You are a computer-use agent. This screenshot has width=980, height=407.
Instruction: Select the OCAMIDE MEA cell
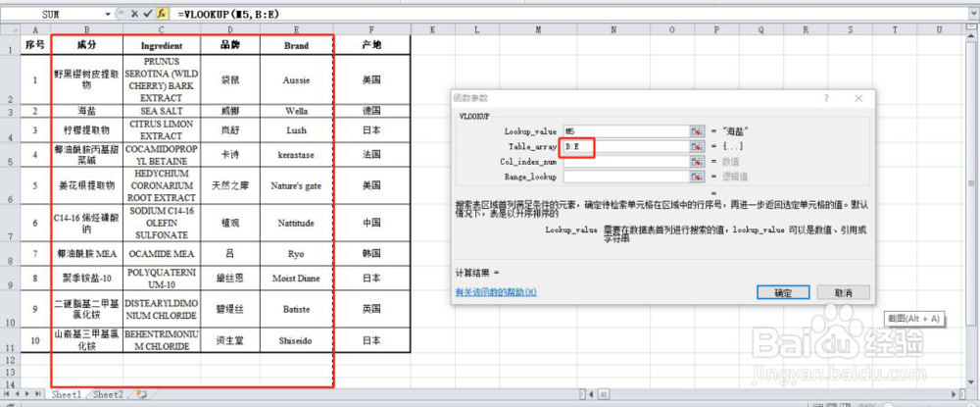(x=162, y=254)
